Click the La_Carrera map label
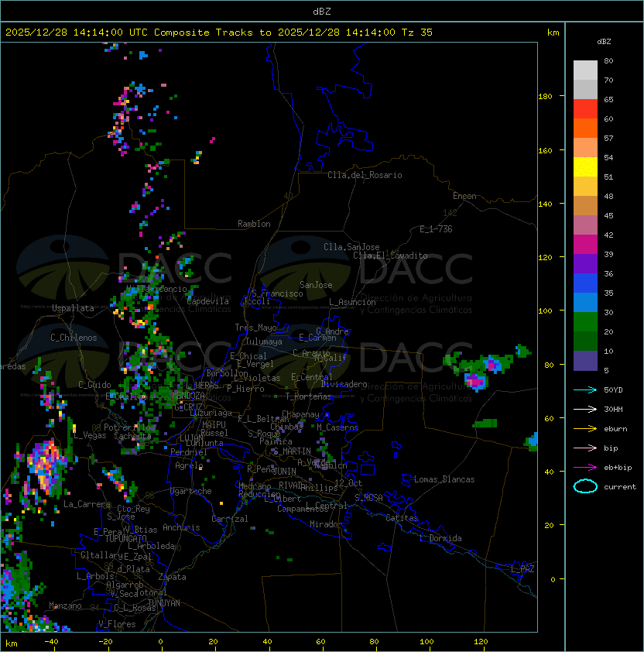This screenshot has height=652, width=644. tap(87, 504)
